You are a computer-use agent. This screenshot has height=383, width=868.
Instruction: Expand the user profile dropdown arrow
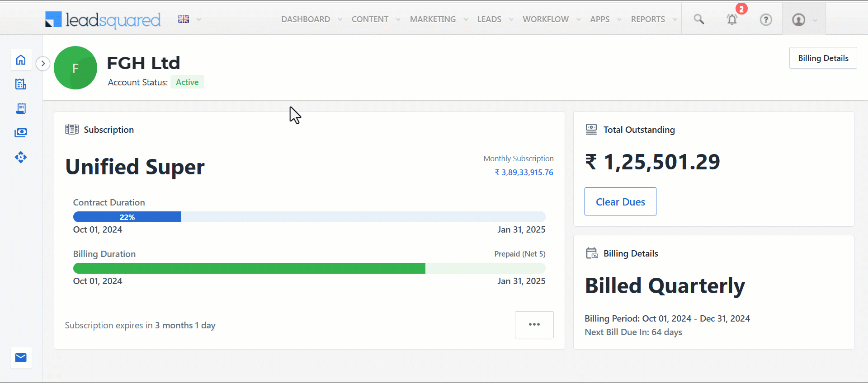(x=815, y=20)
